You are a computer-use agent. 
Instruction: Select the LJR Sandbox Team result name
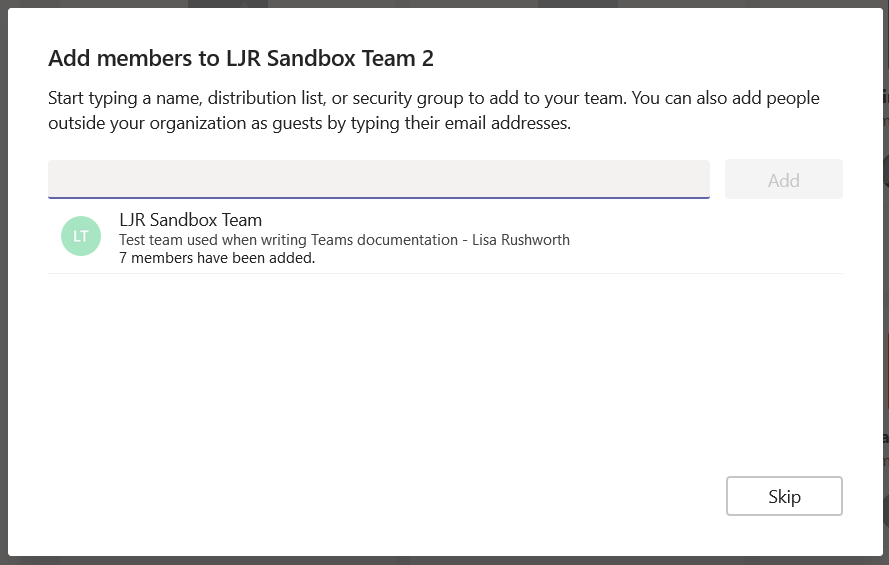pos(190,220)
